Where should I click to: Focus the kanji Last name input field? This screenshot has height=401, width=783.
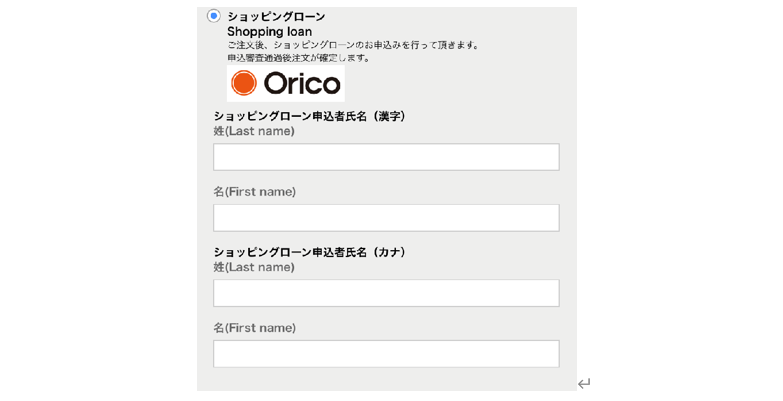point(386,157)
